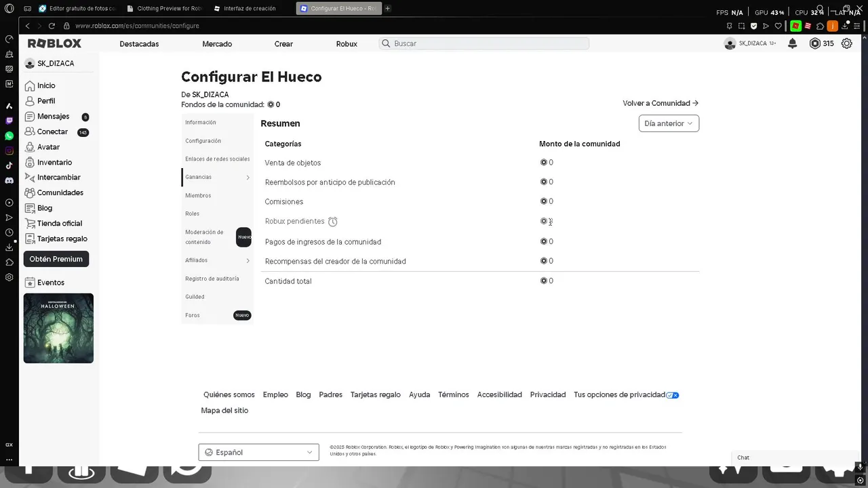
Task: Open Opera sidebar downloads icon
Action: coord(9,247)
